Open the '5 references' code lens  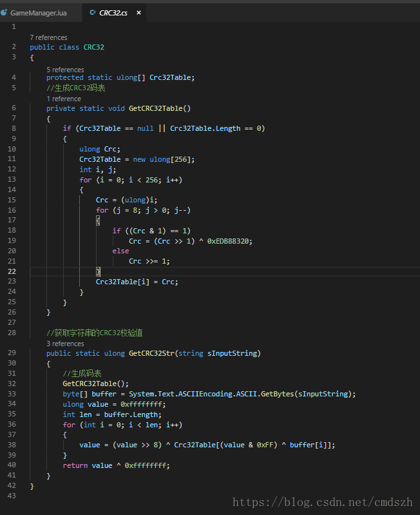[65, 70]
